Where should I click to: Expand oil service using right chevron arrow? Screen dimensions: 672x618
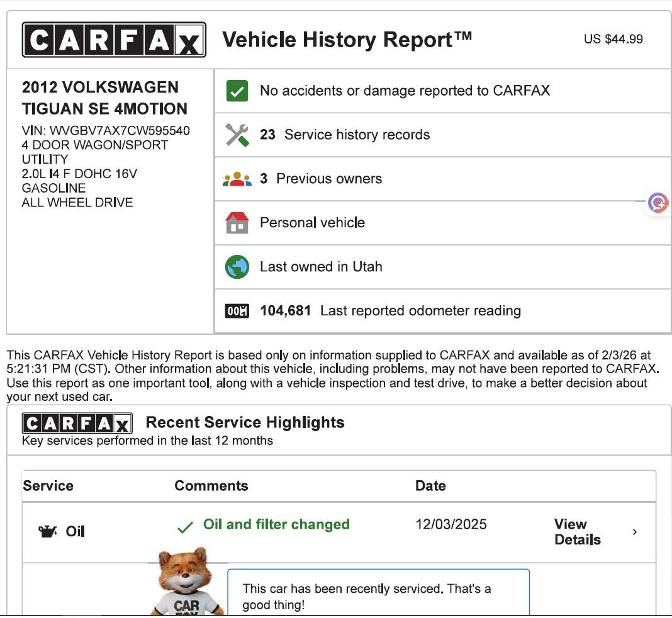coord(634,532)
